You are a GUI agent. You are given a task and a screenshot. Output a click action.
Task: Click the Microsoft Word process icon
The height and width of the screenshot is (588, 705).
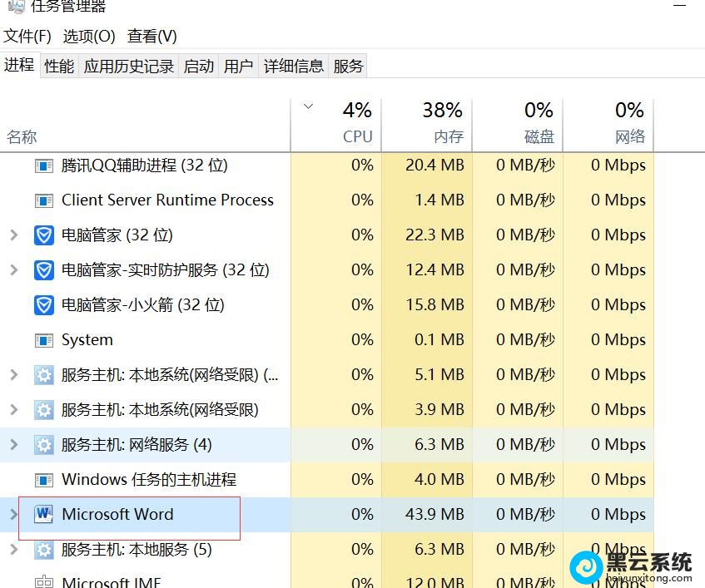pos(43,515)
